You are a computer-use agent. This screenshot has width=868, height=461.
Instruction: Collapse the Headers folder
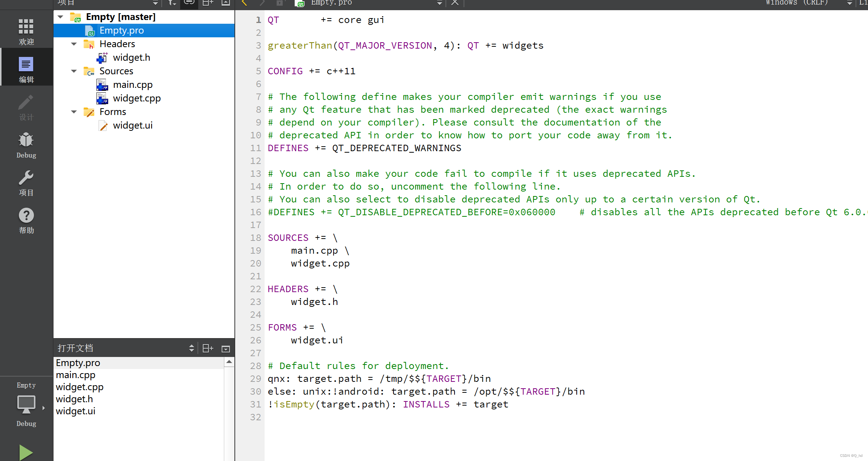(74, 44)
